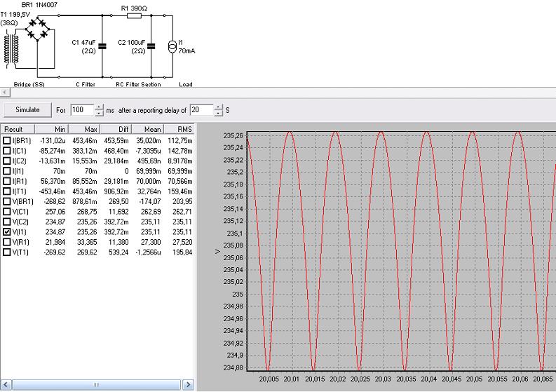This screenshot has width=556, height=392.
Task: Select the C2 100uF capacitor symbol
Action: (x=152, y=46)
